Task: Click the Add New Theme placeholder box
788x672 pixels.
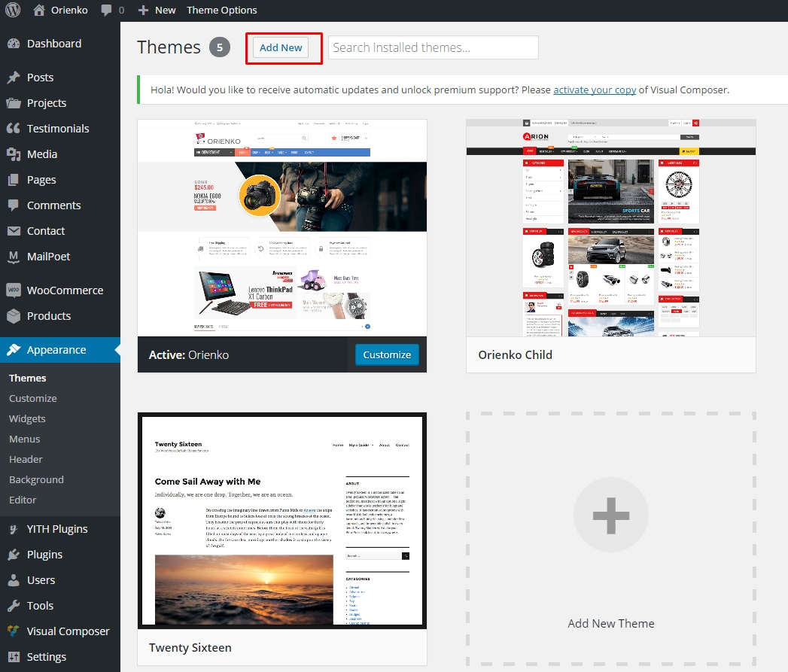Action: point(610,515)
